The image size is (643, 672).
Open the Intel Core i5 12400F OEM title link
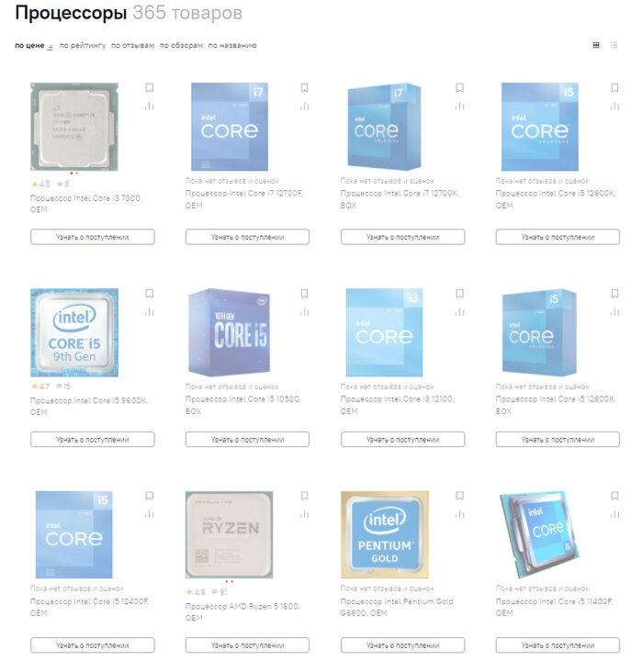(90, 608)
